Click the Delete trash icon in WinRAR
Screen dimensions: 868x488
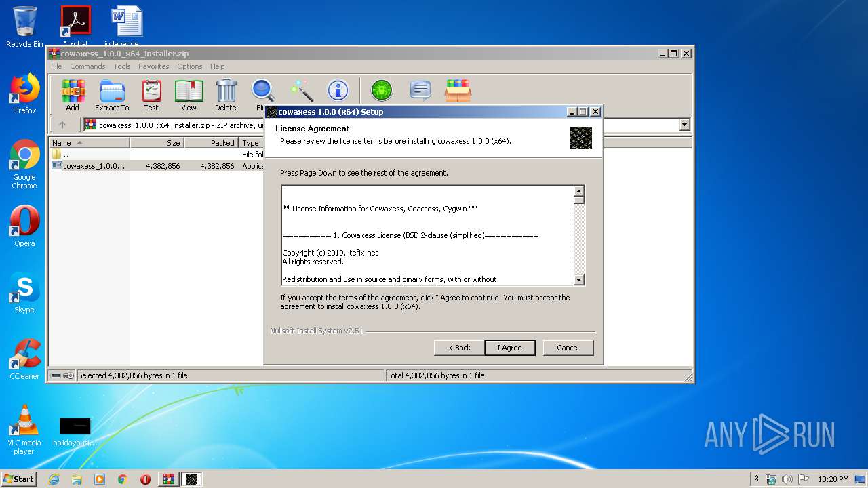[226, 95]
